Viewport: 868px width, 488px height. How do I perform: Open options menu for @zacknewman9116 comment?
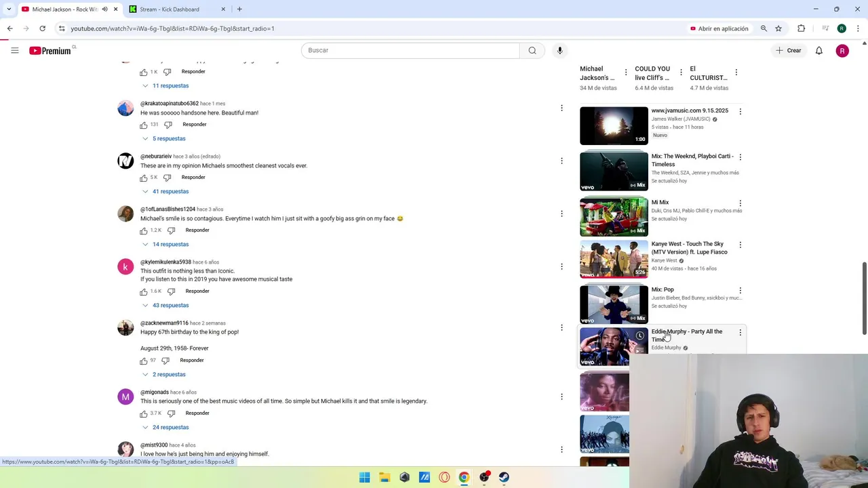pos(561,327)
